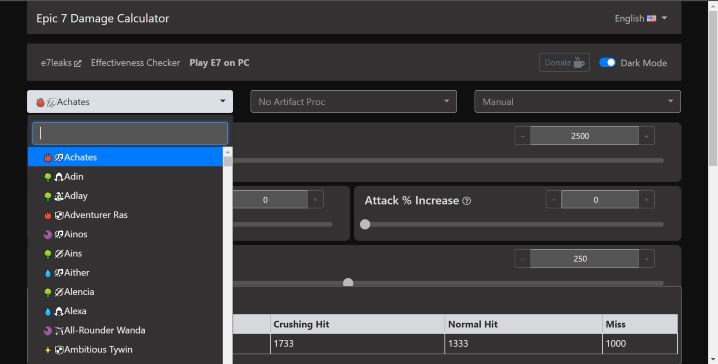Choose Adin in the hero list
The height and width of the screenshot is (364, 718).
point(125,176)
